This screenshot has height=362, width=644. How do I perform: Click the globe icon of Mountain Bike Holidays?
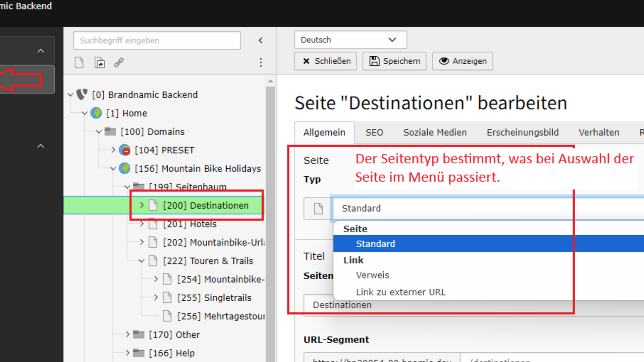pyautogui.click(x=125, y=168)
